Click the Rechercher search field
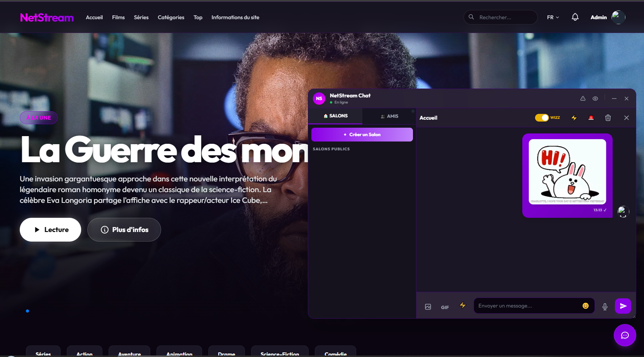Screen dimensions: 644x357 coord(504,17)
